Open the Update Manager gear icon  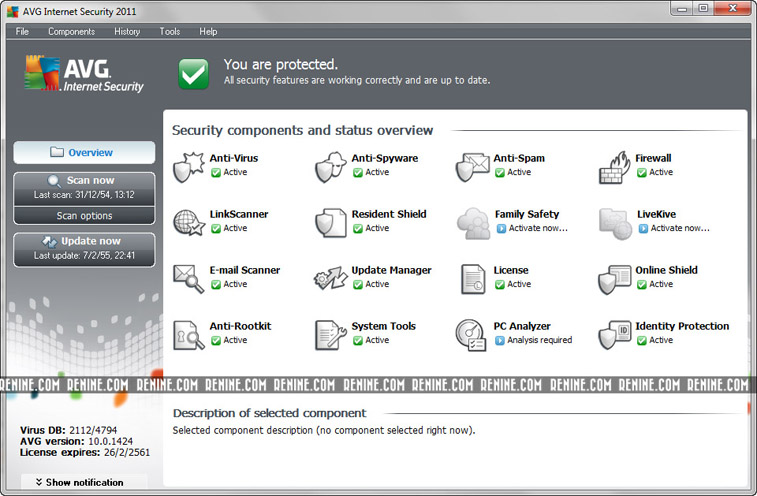331,279
